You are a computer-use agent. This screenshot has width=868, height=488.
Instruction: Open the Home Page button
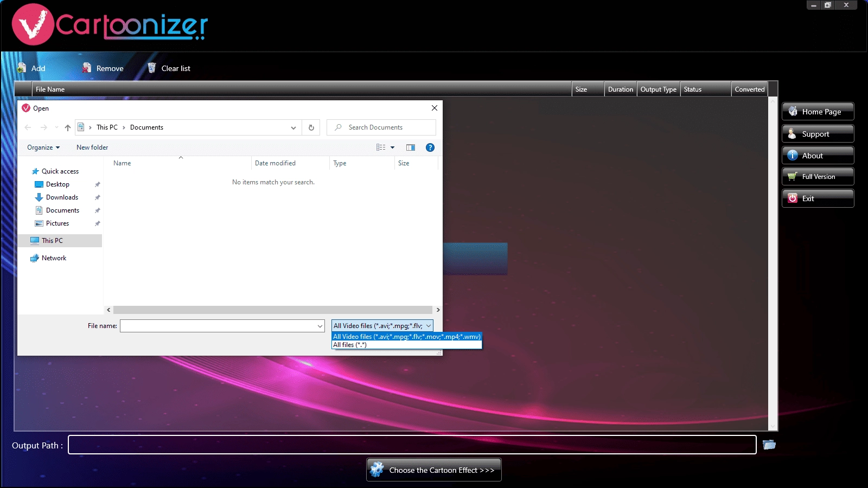tap(818, 112)
